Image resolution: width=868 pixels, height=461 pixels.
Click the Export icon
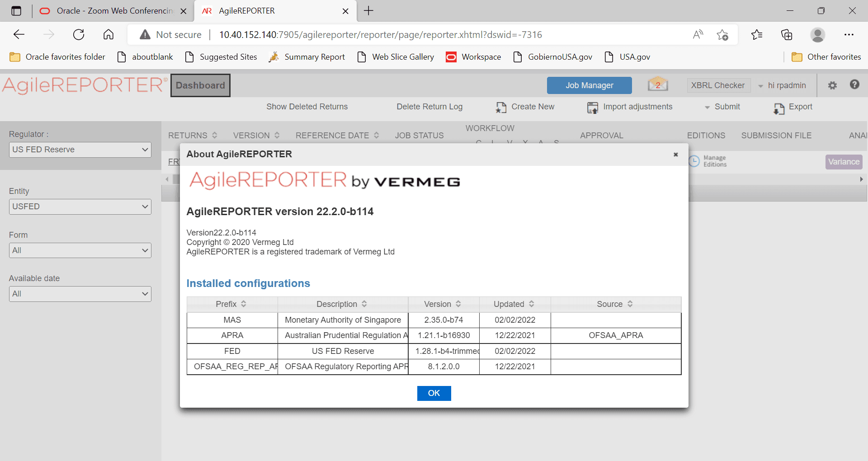[x=779, y=108]
